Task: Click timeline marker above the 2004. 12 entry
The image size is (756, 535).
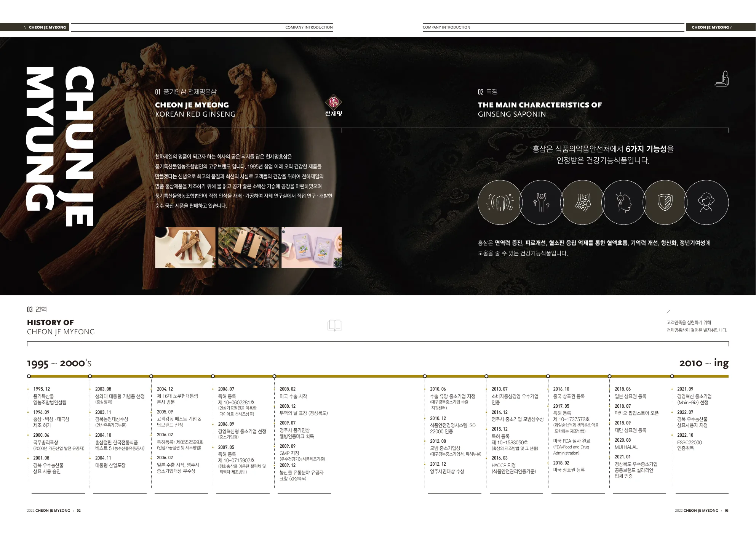Action: pos(152,376)
